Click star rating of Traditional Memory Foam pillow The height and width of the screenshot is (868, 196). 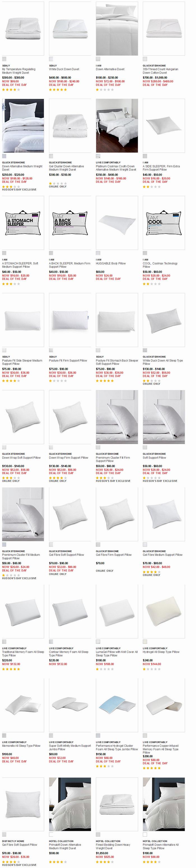tap(11, 669)
